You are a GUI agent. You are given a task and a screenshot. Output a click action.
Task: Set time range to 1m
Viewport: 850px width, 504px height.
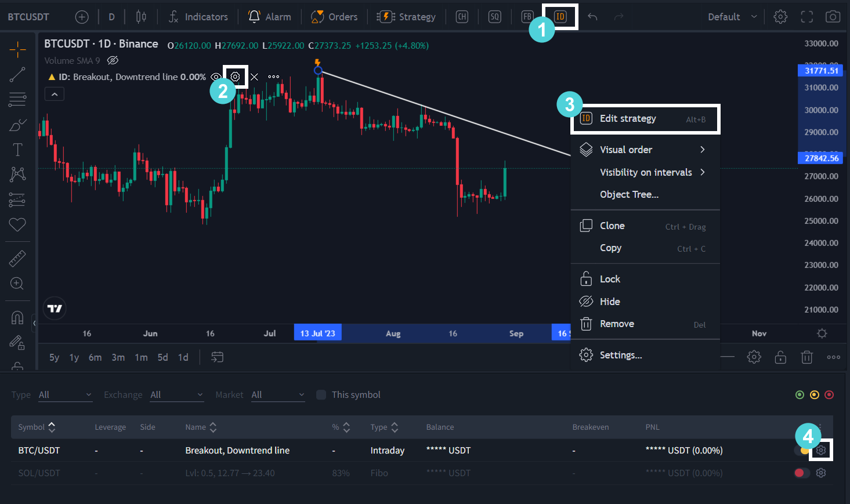(141, 357)
